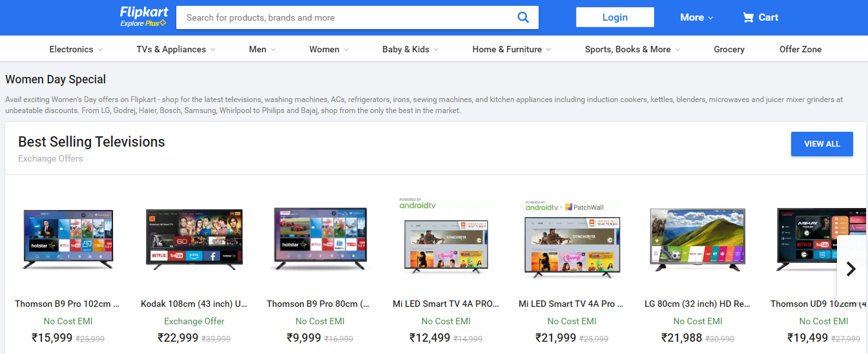
Task: Click the Thomson UD9 102cm title
Action: click(x=819, y=304)
